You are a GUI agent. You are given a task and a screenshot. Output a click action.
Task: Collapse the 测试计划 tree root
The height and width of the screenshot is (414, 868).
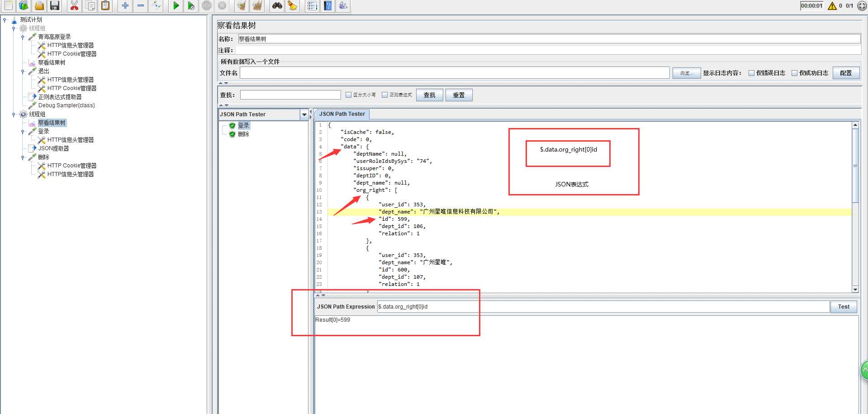5,20
